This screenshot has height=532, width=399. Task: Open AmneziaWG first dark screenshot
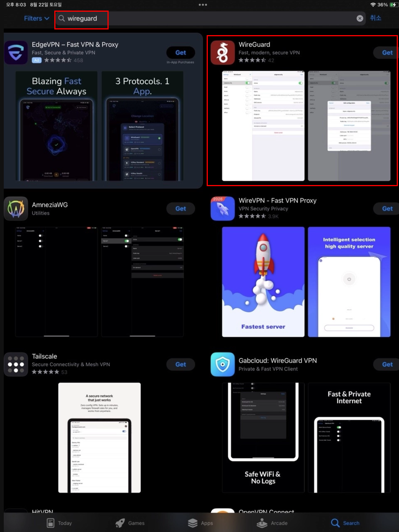tap(56, 282)
